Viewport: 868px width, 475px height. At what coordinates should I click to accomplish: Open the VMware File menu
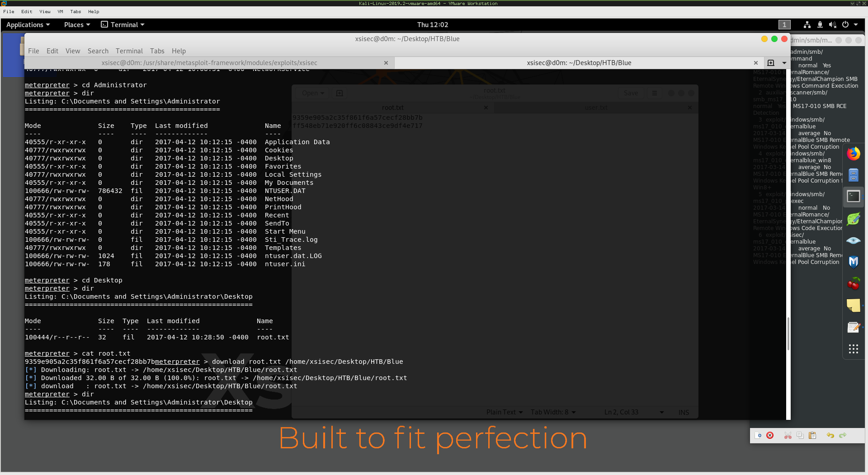tap(9, 12)
